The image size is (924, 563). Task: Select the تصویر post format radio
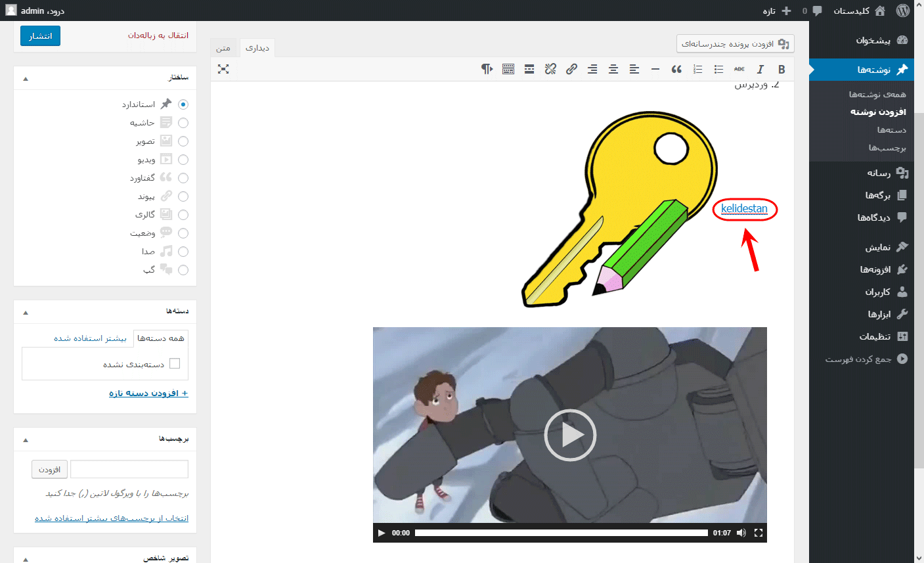coord(183,141)
